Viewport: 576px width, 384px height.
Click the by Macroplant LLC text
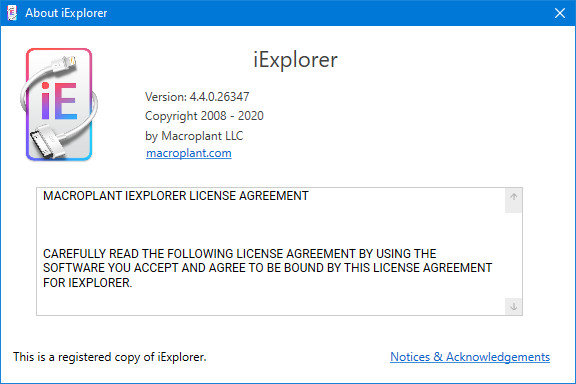coord(194,136)
